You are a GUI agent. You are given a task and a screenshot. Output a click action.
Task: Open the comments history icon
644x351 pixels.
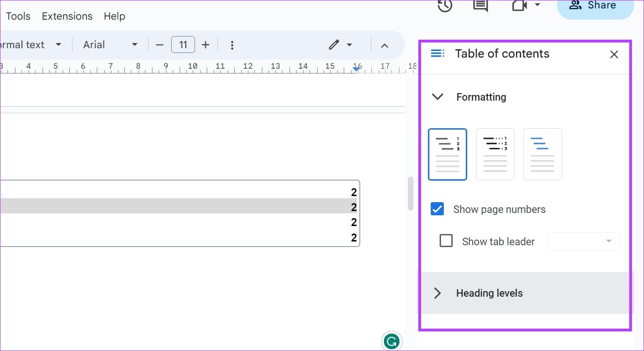coord(480,5)
